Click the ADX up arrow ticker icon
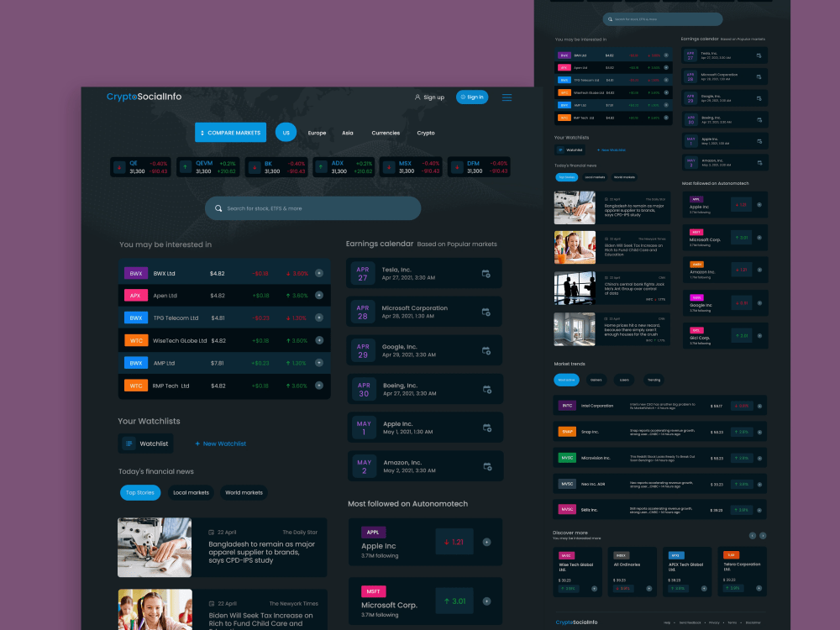 (321, 167)
